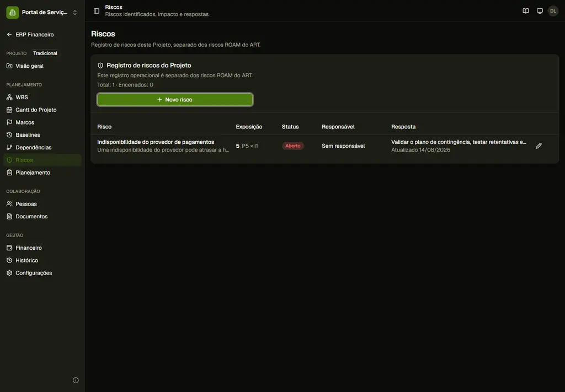The width and height of the screenshot is (565, 392).
Task: Select risk title Indisponibilidade do provedor de pagamentos
Action: 156,142
